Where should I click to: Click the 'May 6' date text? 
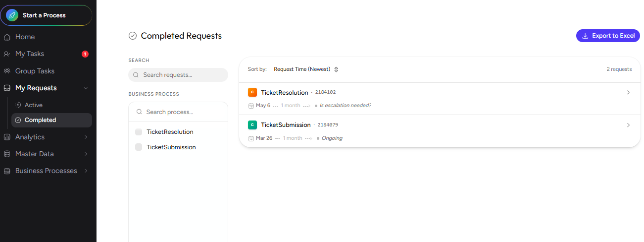click(263, 106)
